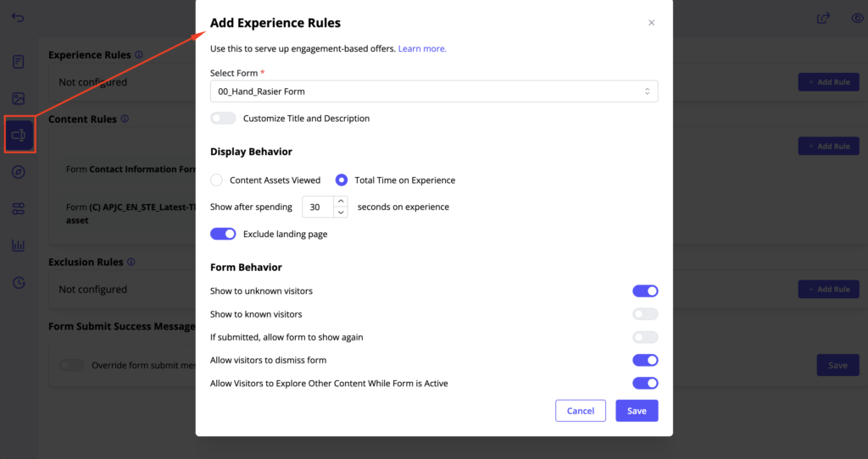This screenshot has width=868, height=459.
Task: Open the document page icon in sidebar
Action: click(18, 62)
